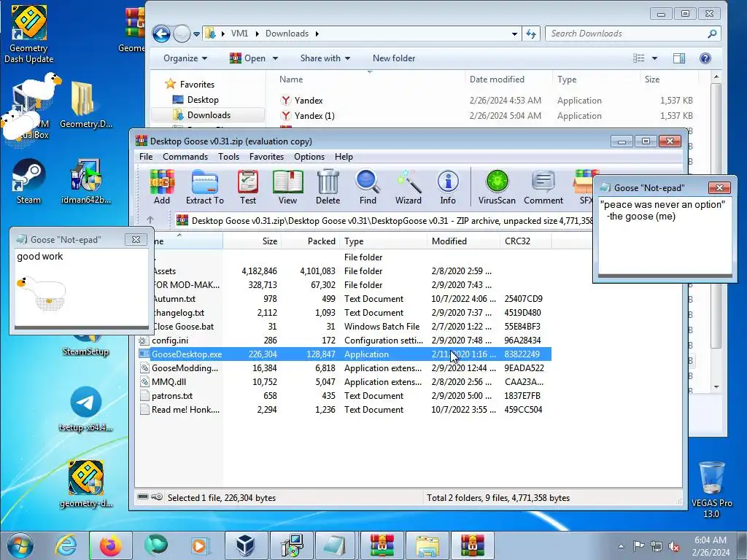Screen dimensions: 747x560
Task: Open the Tools menu
Action: click(228, 157)
